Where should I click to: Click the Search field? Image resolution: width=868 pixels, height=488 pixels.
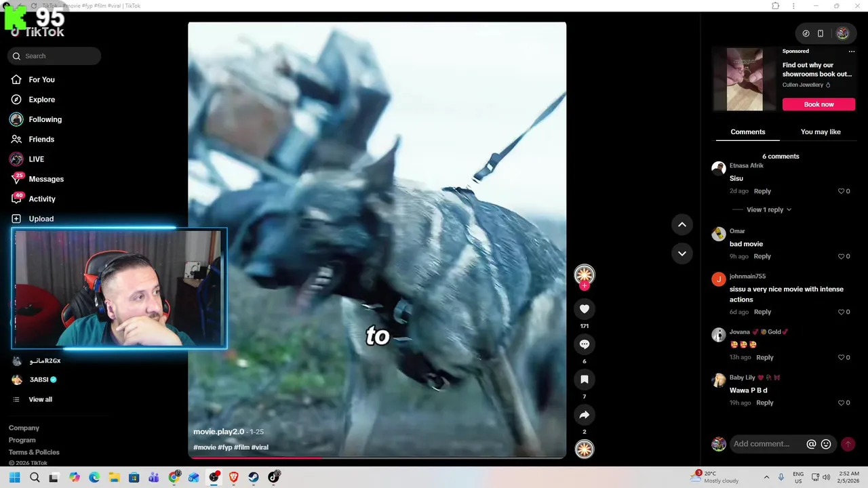click(54, 56)
